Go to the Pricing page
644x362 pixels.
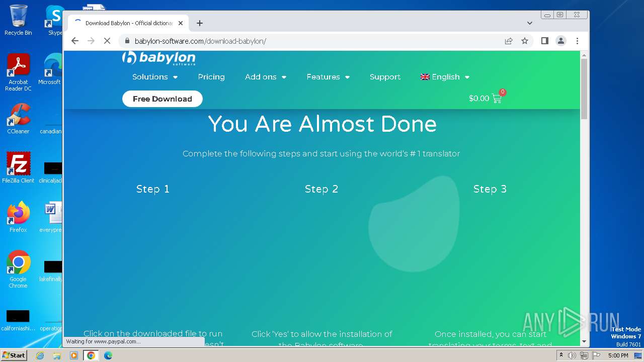(211, 77)
